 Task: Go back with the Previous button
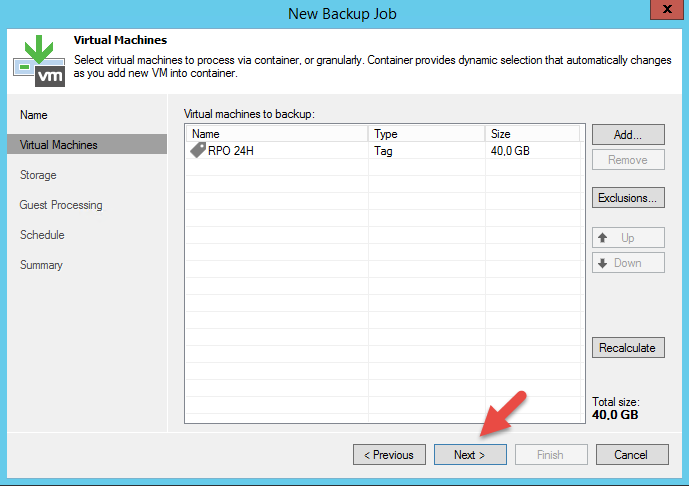[389, 455]
